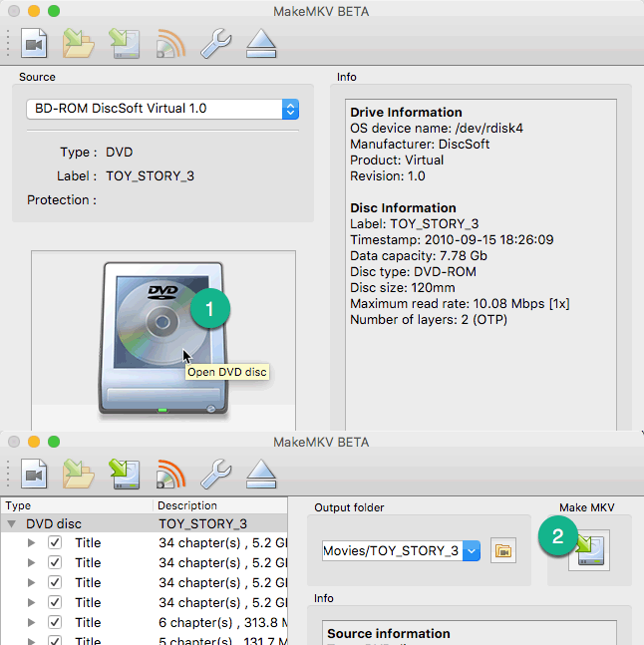Uncheck the third 34 chapter(s) Title checkbox
The height and width of the screenshot is (645, 644).
(55, 582)
